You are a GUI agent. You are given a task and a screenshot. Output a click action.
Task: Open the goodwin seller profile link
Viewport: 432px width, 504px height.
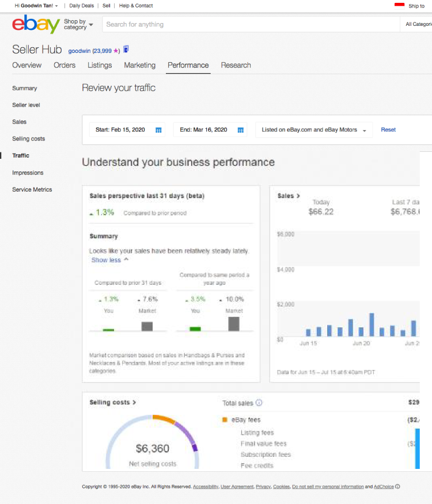79,51
